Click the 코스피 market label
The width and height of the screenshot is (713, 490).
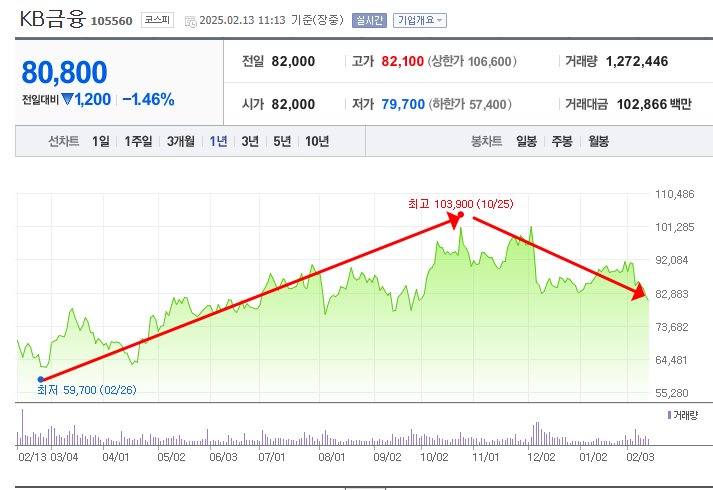[x=157, y=20]
